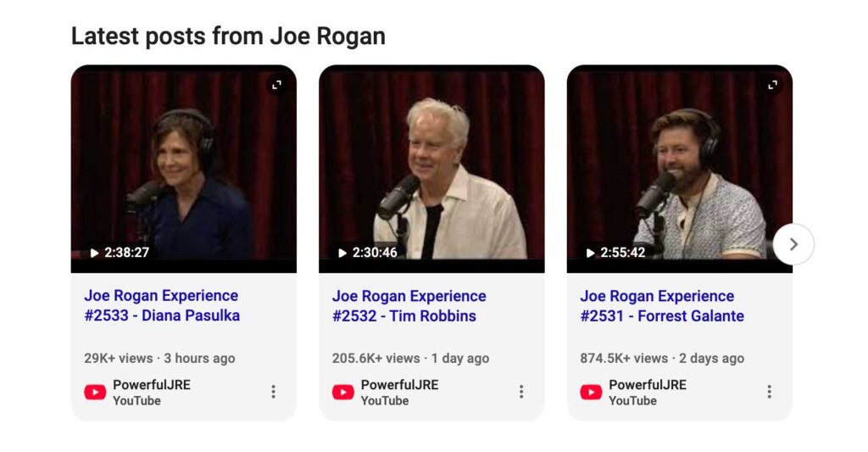The height and width of the screenshot is (452, 868).
Task: Open more options for Tim Robbins video
Action: tap(521, 392)
